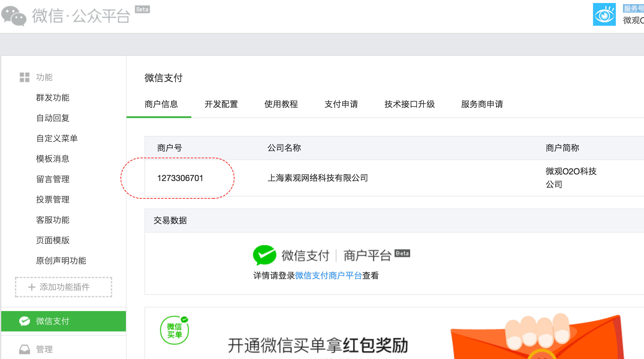
Task: Open the 商户信息 tab
Action: pyautogui.click(x=161, y=104)
